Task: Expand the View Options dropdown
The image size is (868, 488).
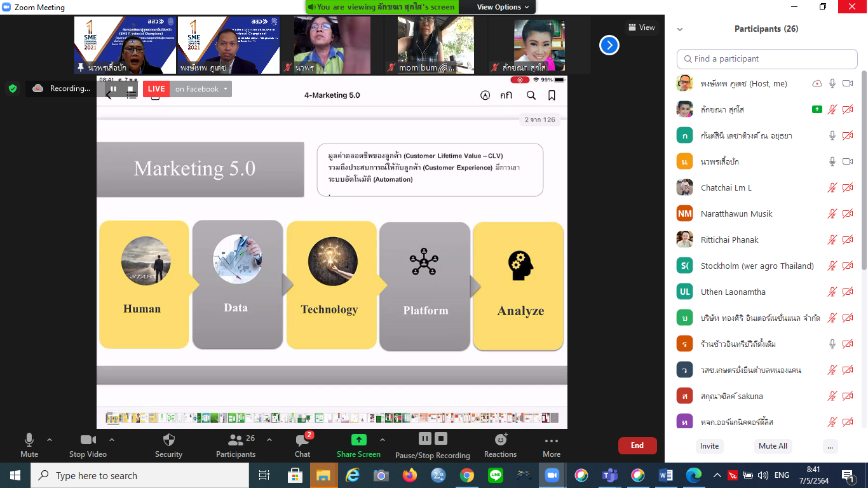Action: coord(503,7)
